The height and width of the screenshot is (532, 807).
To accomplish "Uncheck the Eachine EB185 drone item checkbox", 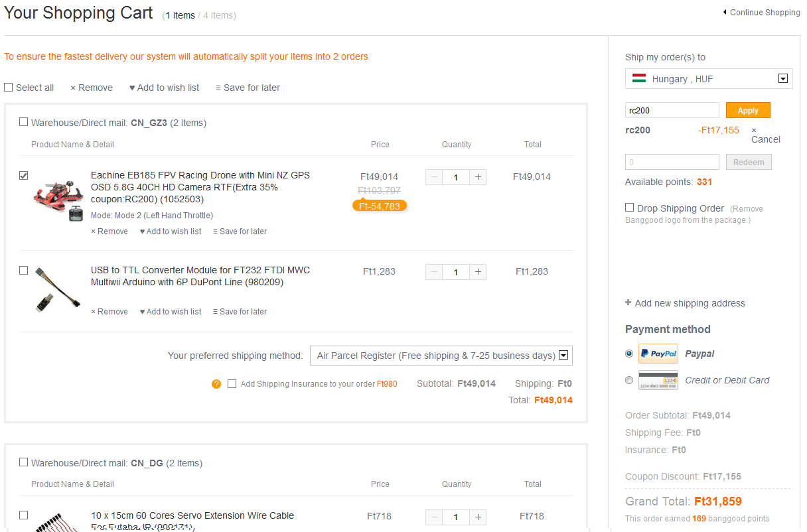I will [24, 176].
